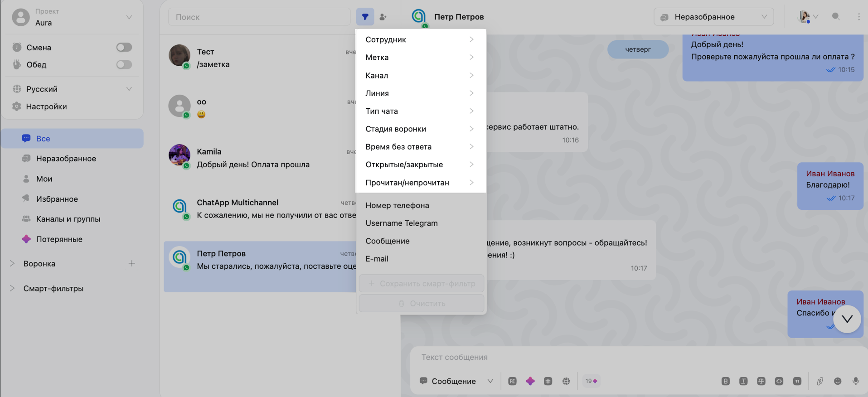
Task: Click the microphone voice message icon
Action: click(x=855, y=381)
